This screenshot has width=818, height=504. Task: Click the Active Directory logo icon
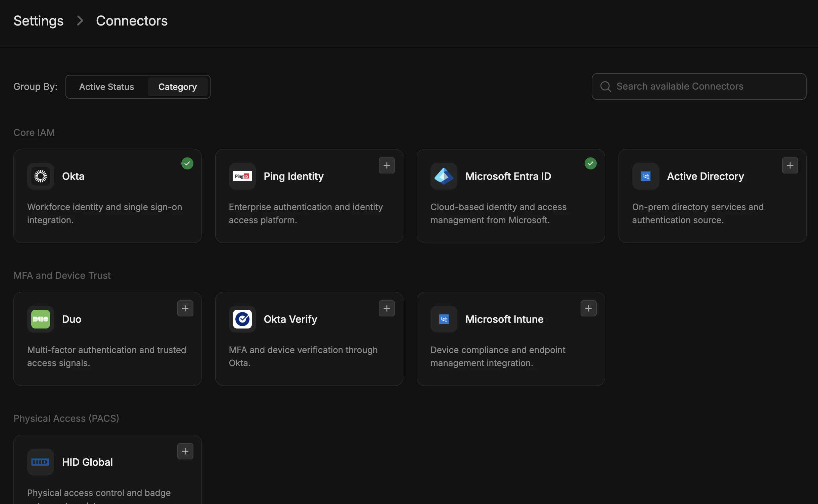pos(645,176)
